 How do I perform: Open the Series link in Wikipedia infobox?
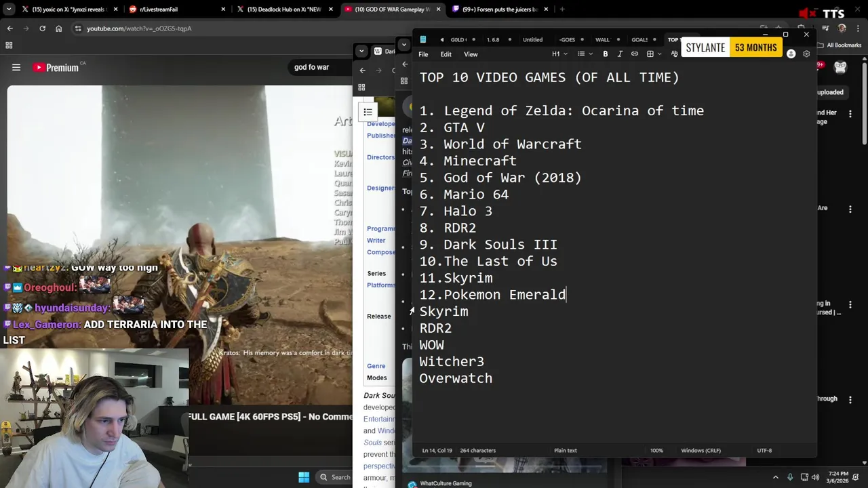[376, 273]
